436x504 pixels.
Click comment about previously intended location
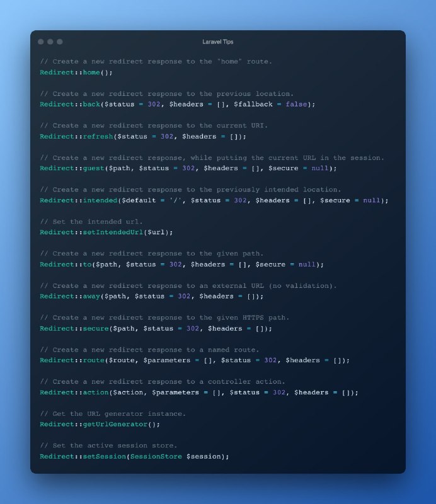click(190, 190)
